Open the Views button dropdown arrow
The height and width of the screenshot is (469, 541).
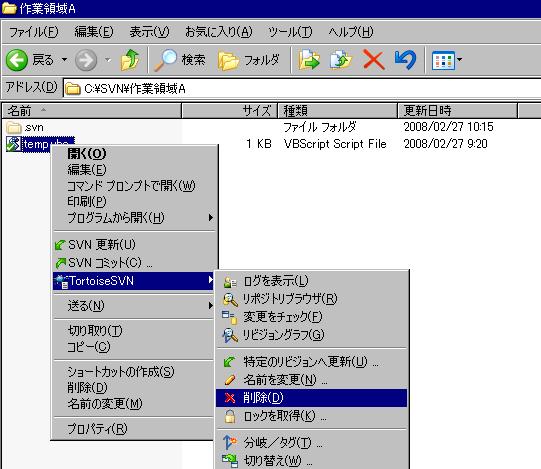point(459,60)
